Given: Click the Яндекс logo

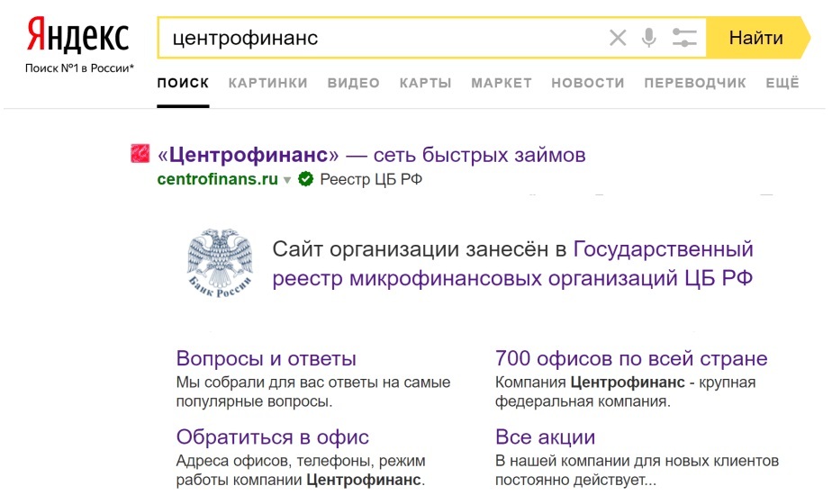Looking at the screenshot, I should click(78, 35).
